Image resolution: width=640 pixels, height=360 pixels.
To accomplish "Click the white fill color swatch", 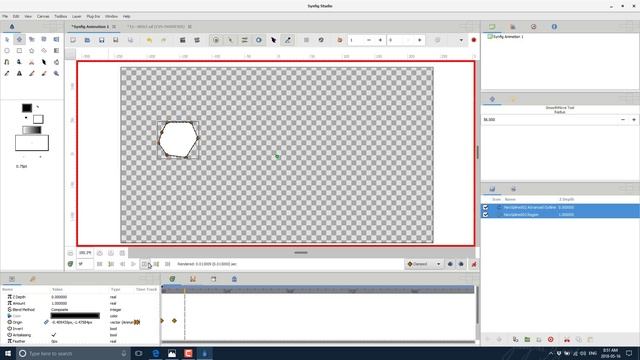I will point(38,119).
